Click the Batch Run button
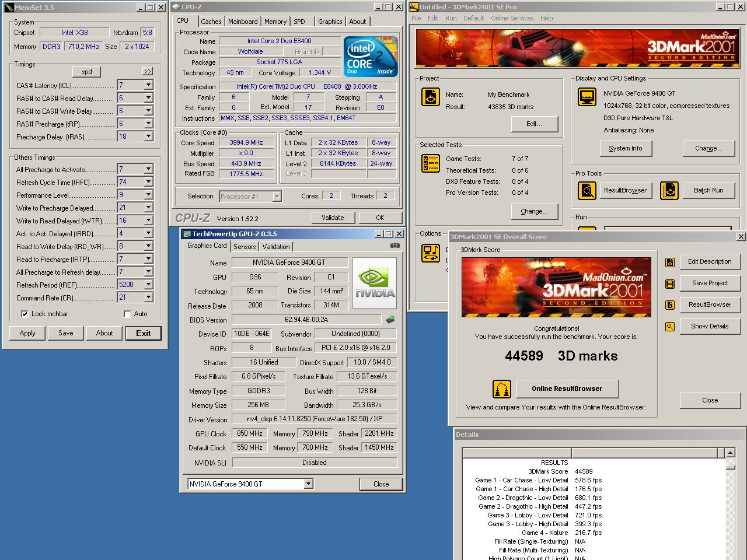 tap(708, 190)
